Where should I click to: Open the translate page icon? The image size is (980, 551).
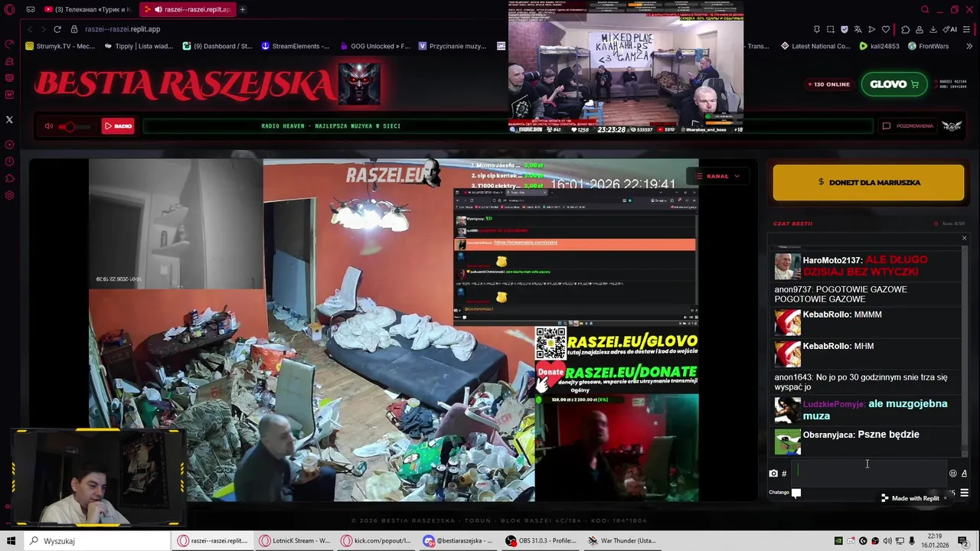pos(857,29)
